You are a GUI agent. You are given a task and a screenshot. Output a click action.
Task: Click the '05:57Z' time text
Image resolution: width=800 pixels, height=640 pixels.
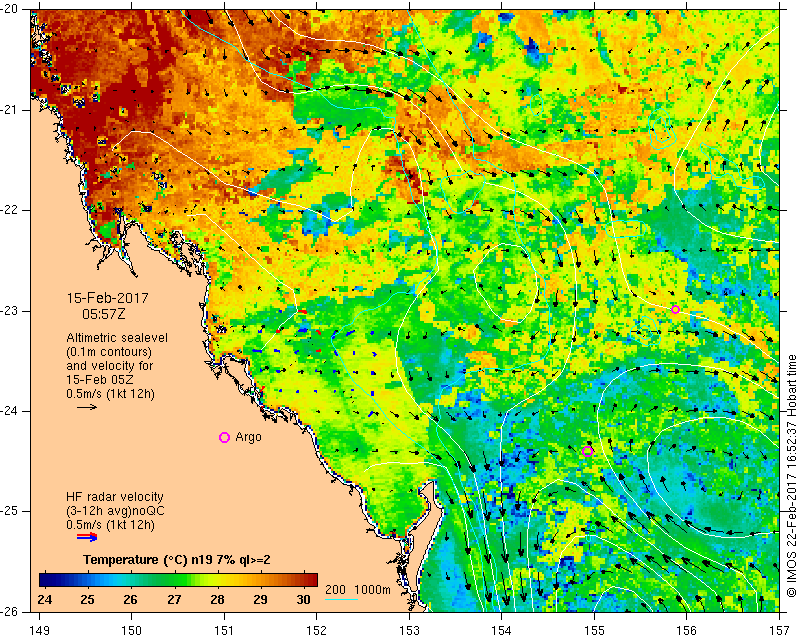click(x=104, y=313)
